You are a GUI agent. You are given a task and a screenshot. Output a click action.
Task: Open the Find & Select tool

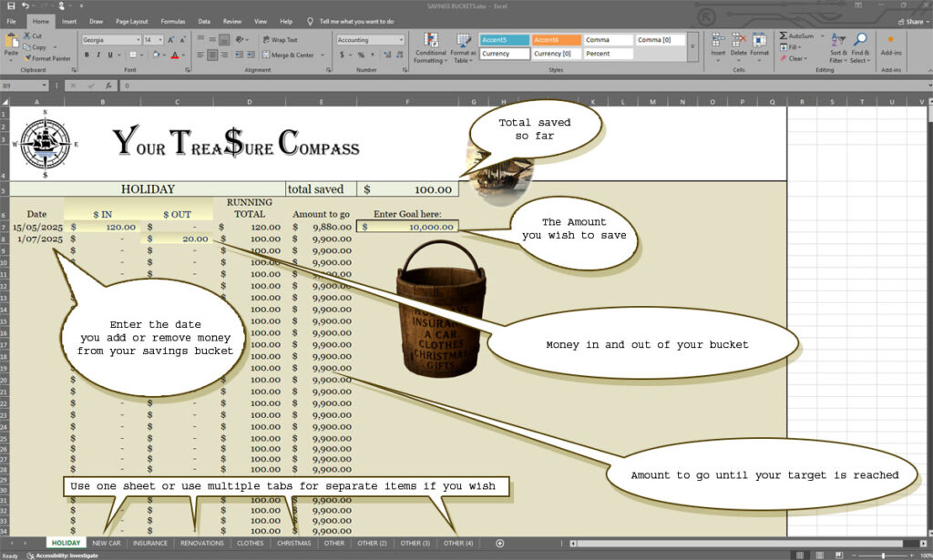coord(860,41)
